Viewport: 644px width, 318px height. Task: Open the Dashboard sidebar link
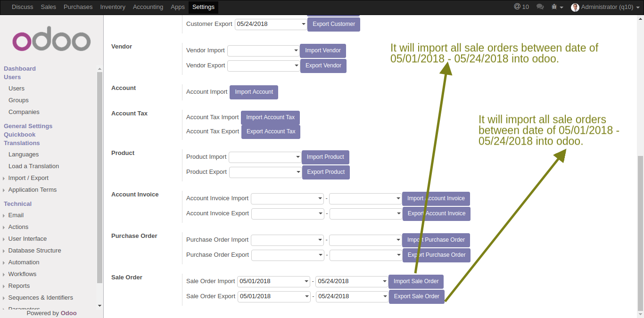20,69
